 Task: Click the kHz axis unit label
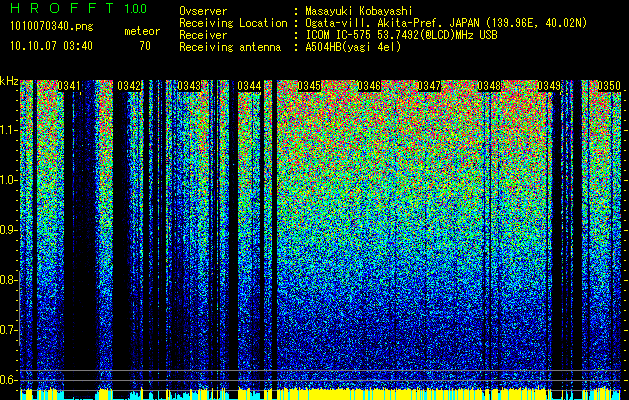point(9,81)
